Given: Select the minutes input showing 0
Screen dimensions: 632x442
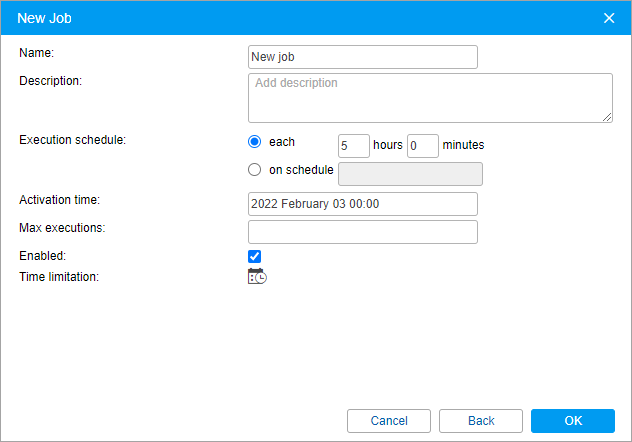Looking at the screenshot, I should pyautogui.click(x=423, y=146).
